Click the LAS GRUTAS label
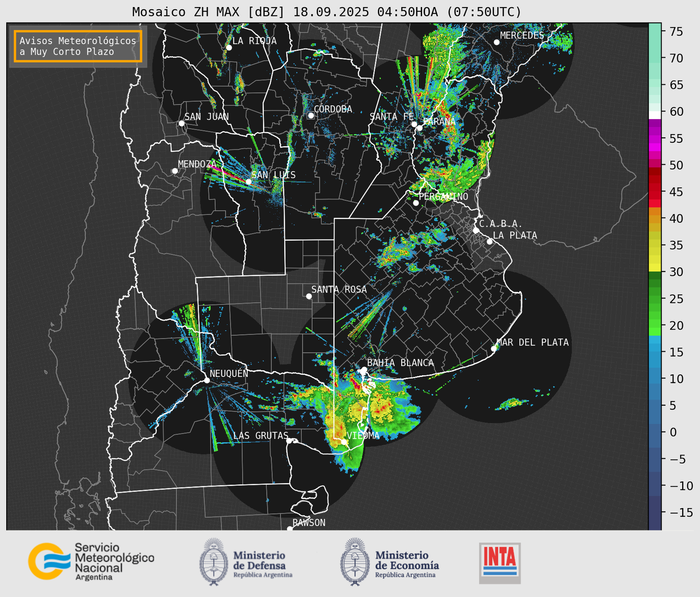700x597 pixels. tap(261, 436)
